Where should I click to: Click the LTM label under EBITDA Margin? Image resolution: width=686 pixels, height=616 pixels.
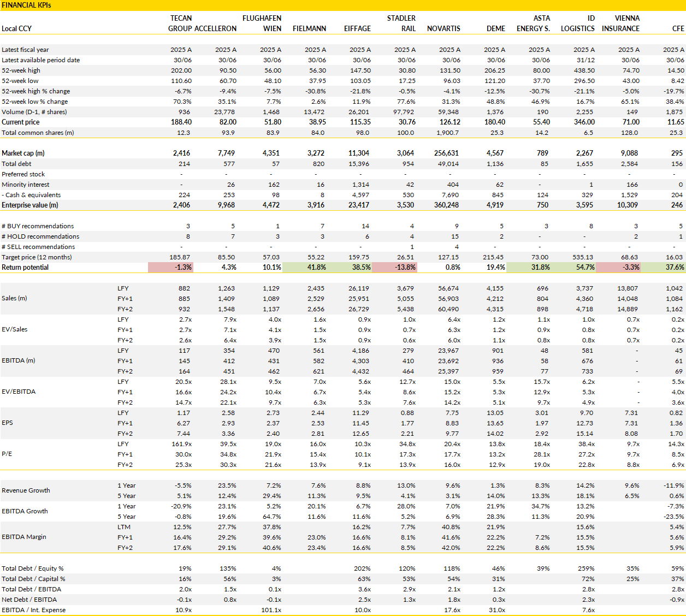click(124, 527)
